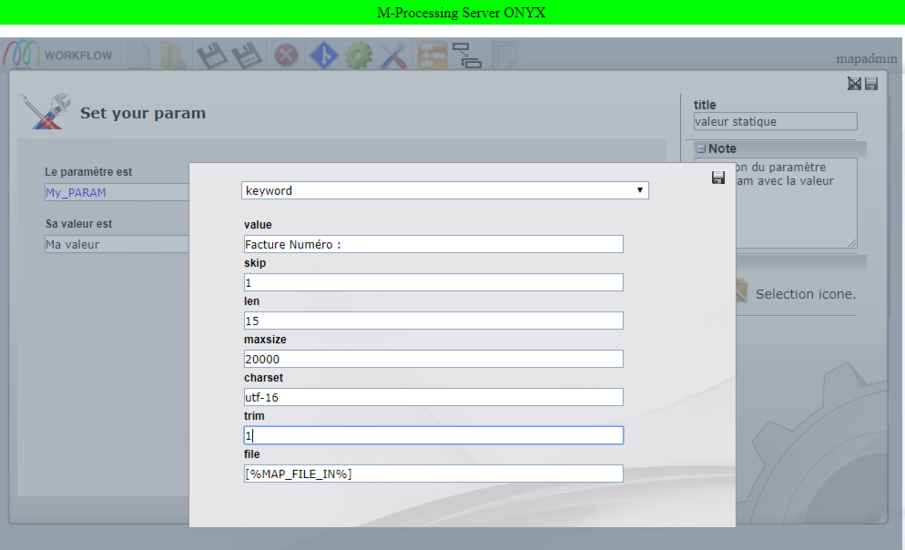Click the maxsize field showing 20000
This screenshot has height=550, width=905.
pyautogui.click(x=433, y=359)
